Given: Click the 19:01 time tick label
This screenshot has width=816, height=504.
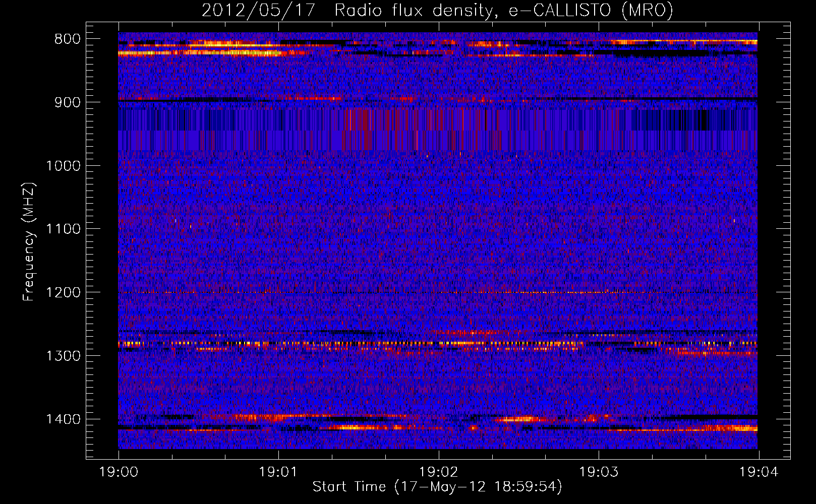Looking at the screenshot, I should coord(278,472).
